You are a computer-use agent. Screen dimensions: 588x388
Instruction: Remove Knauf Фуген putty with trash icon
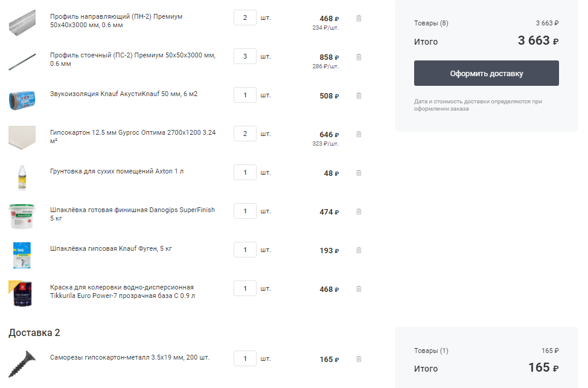(x=359, y=250)
